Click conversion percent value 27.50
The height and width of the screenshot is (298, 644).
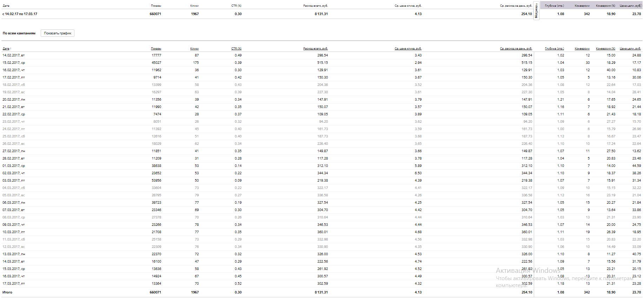[x=611, y=151]
